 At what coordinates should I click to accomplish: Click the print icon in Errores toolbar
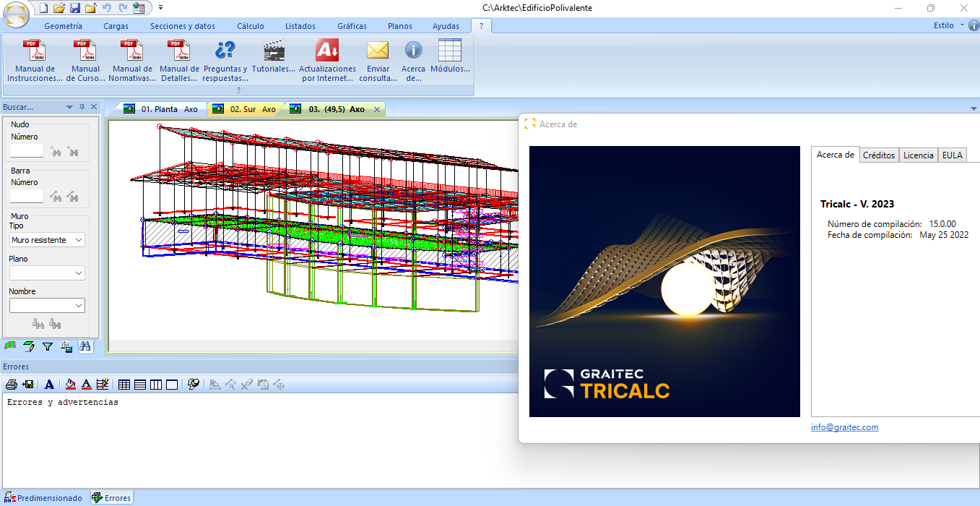point(12,385)
